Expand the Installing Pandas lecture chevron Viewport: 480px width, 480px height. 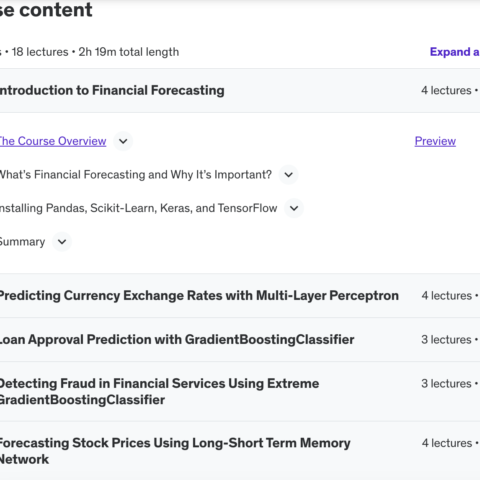tap(294, 208)
